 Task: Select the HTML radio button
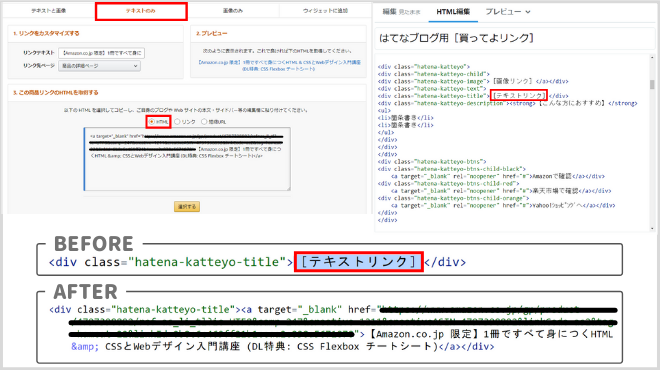(152, 122)
